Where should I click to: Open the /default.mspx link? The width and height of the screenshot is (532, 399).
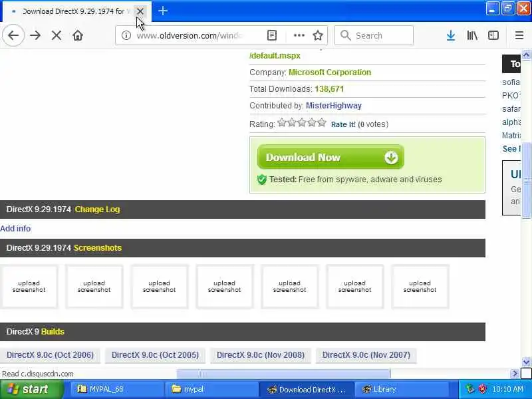275,56
